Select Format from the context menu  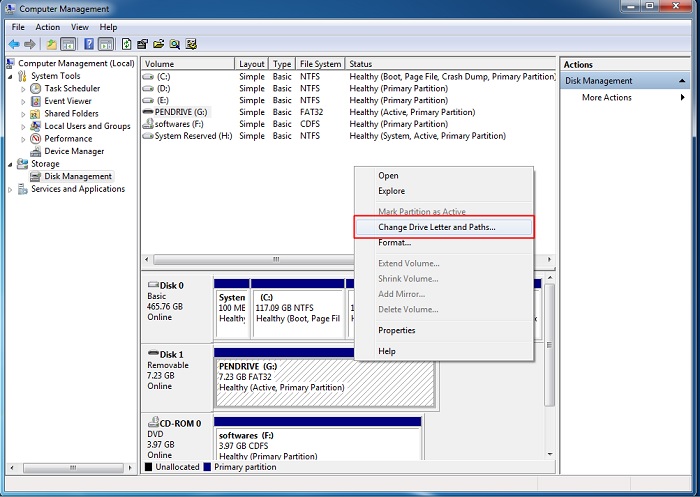click(394, 243)
